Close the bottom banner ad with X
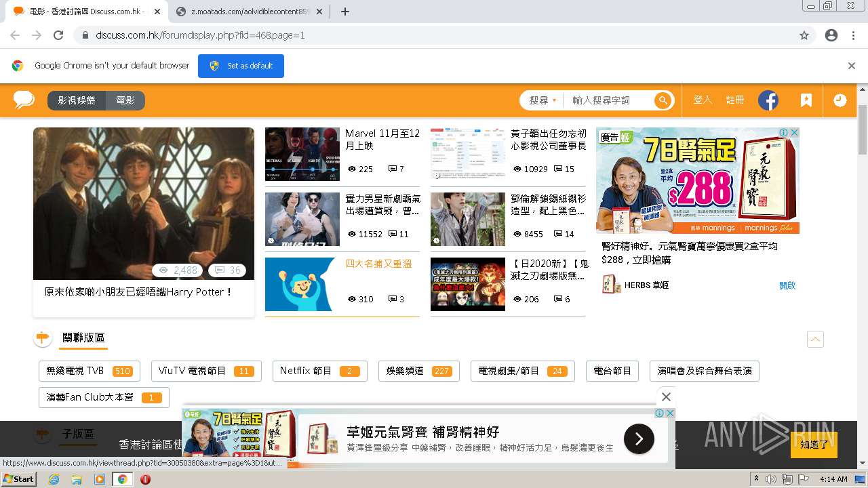 (666, 397)
